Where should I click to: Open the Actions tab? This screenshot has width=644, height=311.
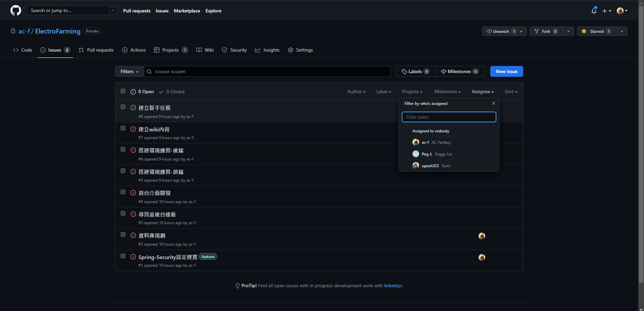134,50
